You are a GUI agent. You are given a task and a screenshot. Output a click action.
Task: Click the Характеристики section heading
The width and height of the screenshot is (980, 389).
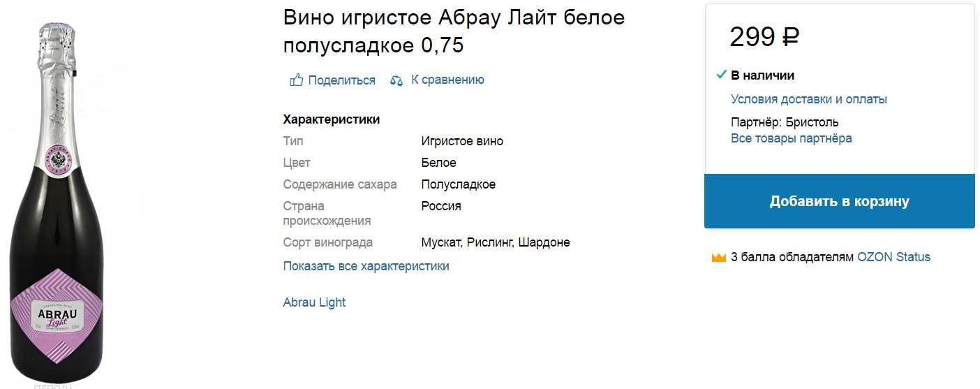[332, 119]
